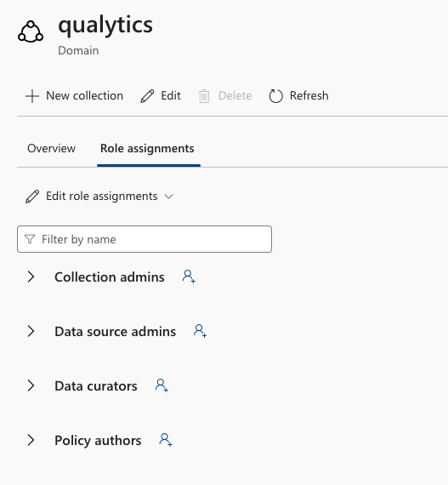The image size is (448, 485).
Task: Add a user to Data source admins
Action: tap(200, 331)
